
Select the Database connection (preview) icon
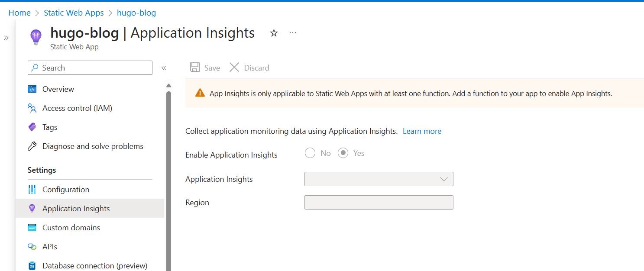pyautogui.click(x=32, y=265)
